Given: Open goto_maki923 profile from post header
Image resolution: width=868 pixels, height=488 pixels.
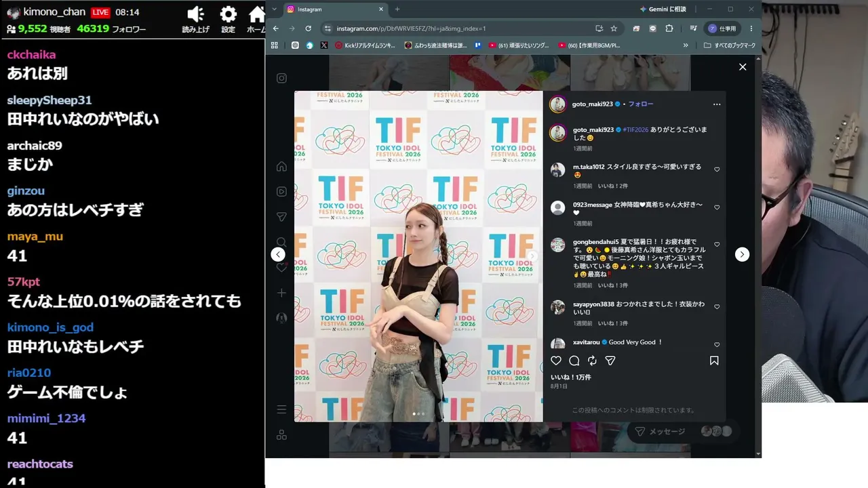Looking at the screenshot, I should point(593,104).
